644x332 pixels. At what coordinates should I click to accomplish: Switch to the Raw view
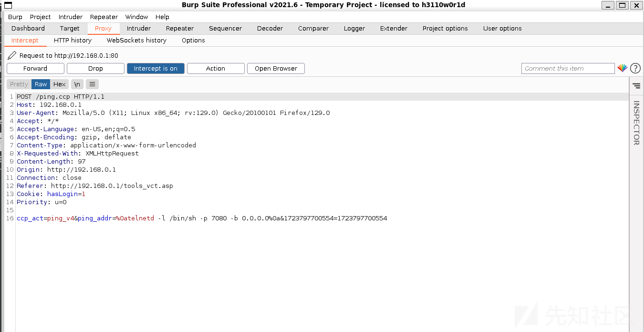(41, 84)
